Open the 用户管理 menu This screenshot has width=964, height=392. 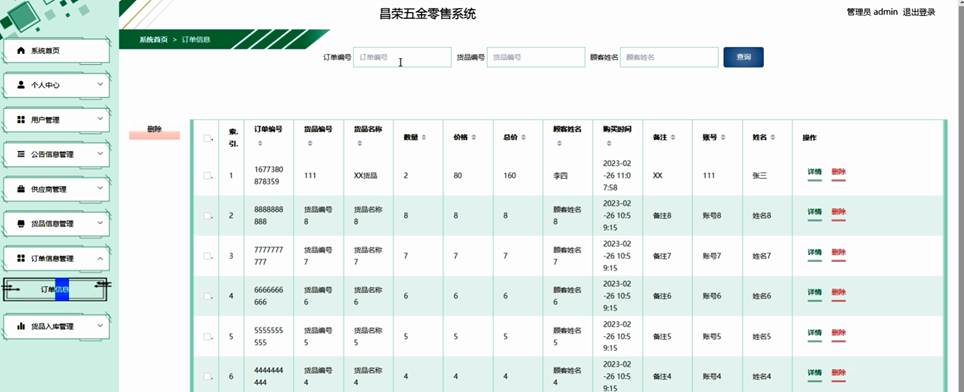pyautogui.click(x=56, y=120)
